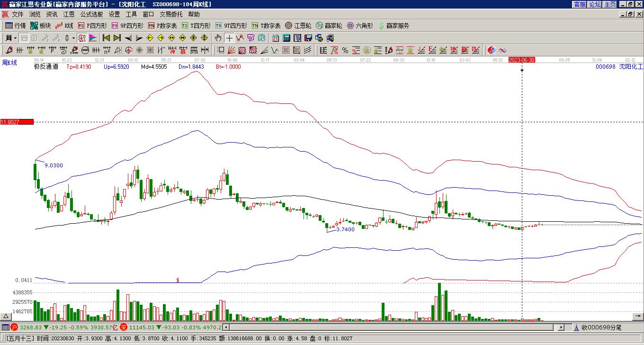Click the percent sign tool
644x345 pixels.
(x=345, y=50)
